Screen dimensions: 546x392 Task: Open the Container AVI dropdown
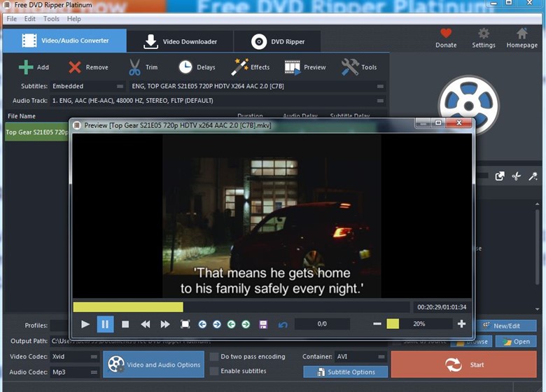point(360,356)
